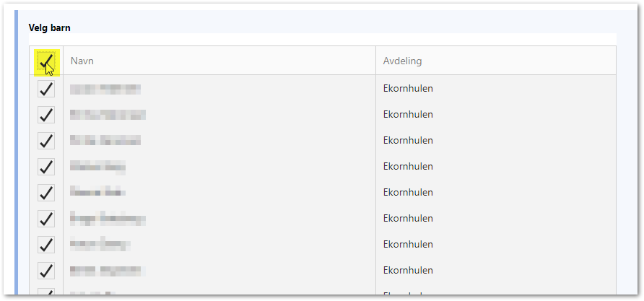Uncheck the second row's checkbox in list
Viewport: 644px width, 301px height.
(46, 115)
